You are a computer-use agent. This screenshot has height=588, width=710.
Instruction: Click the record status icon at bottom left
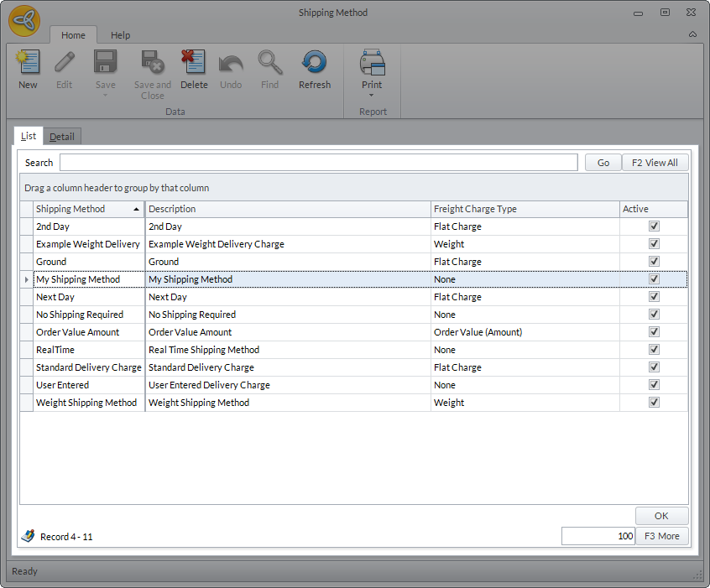(x=29, y=536)
